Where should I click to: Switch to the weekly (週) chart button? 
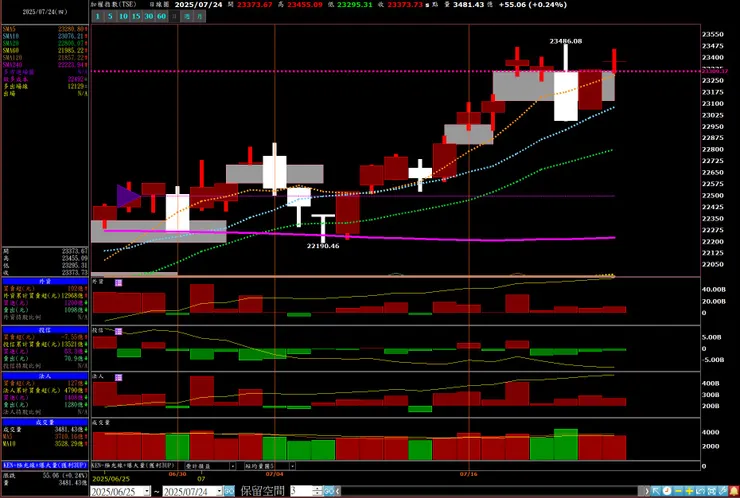pyautogui.click(x=187, y=17)
